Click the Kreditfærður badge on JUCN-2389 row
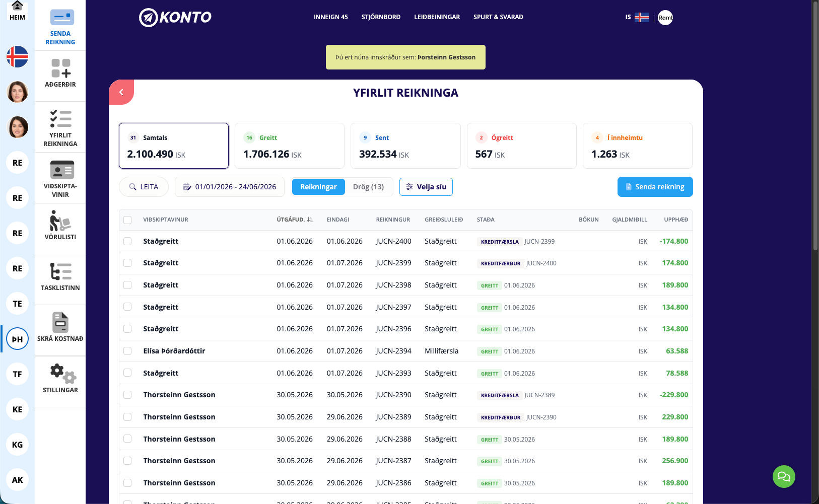 pyautogui.click(x=501, y=417)
